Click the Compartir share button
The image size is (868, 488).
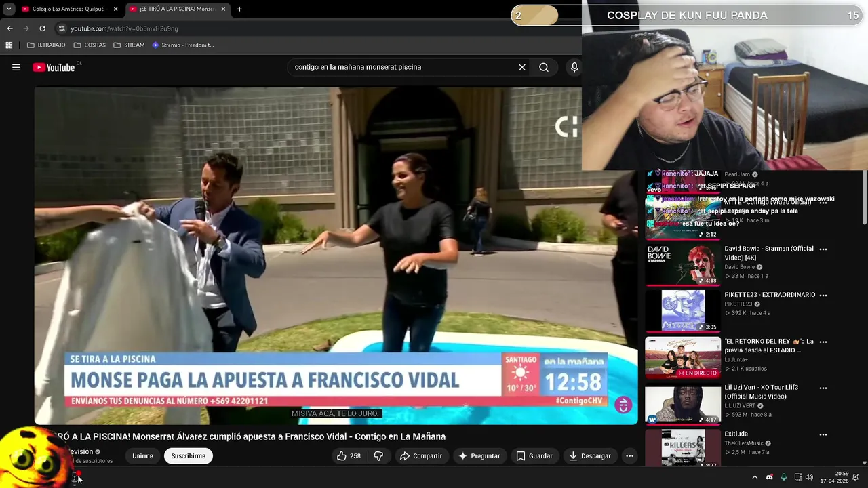click(x=420, y=456)
